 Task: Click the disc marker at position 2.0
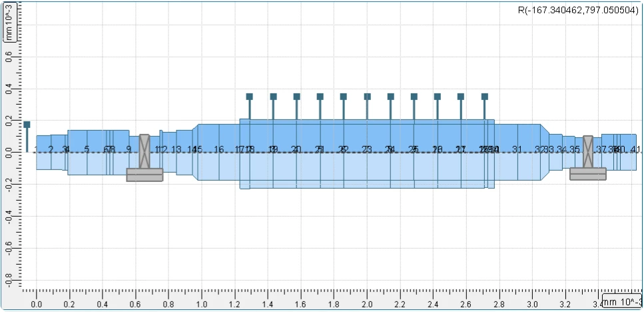367,97
